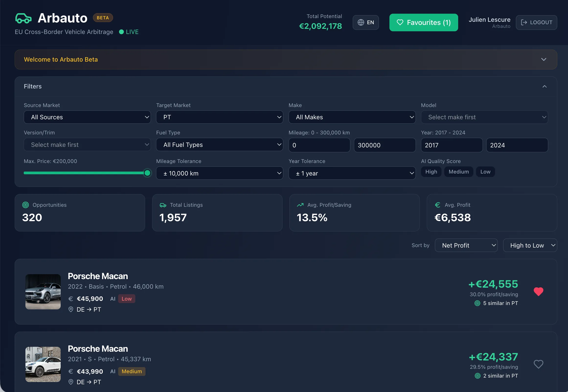The width and height of the screenshot is (568, 392).
Task: Click the Opportunities target icon
Action: pos(25,205)
